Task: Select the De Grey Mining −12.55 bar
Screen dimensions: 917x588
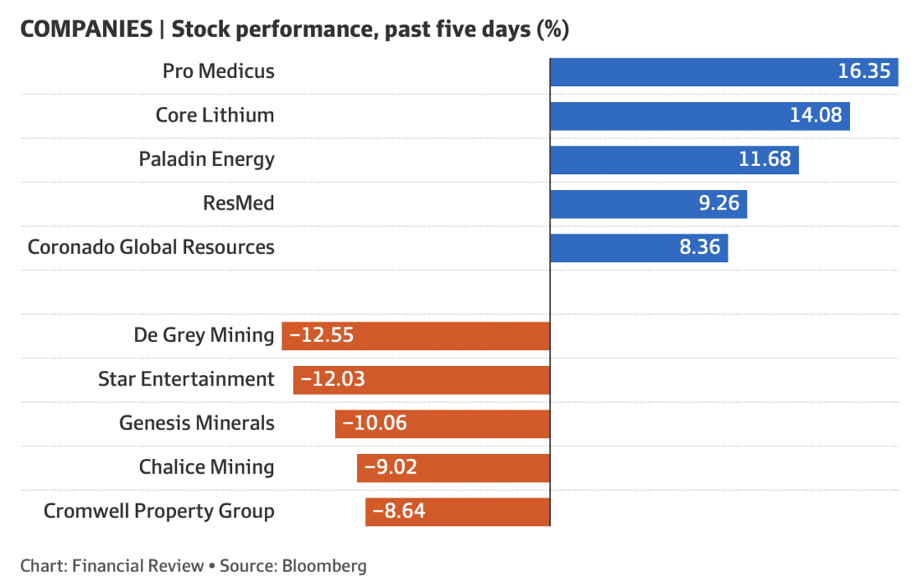Action: click(416, 336)
